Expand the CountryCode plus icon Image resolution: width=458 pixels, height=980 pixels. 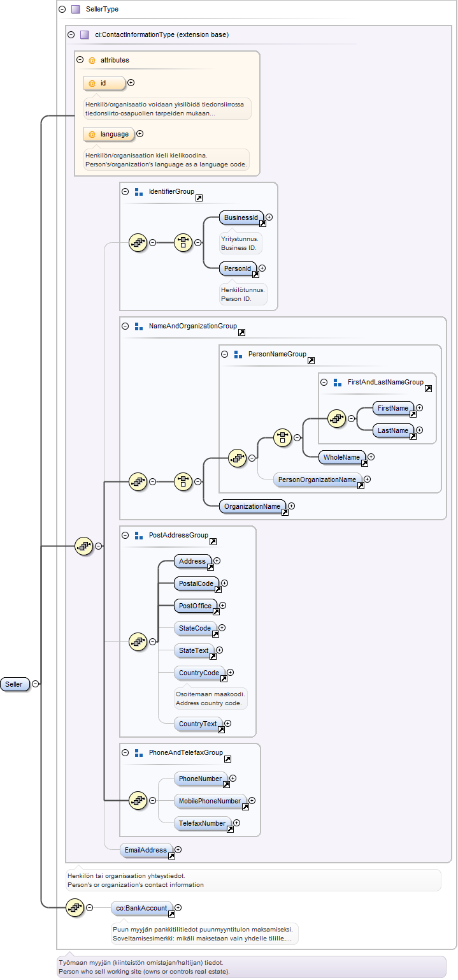pyautogui.click(x=231, y=673)
